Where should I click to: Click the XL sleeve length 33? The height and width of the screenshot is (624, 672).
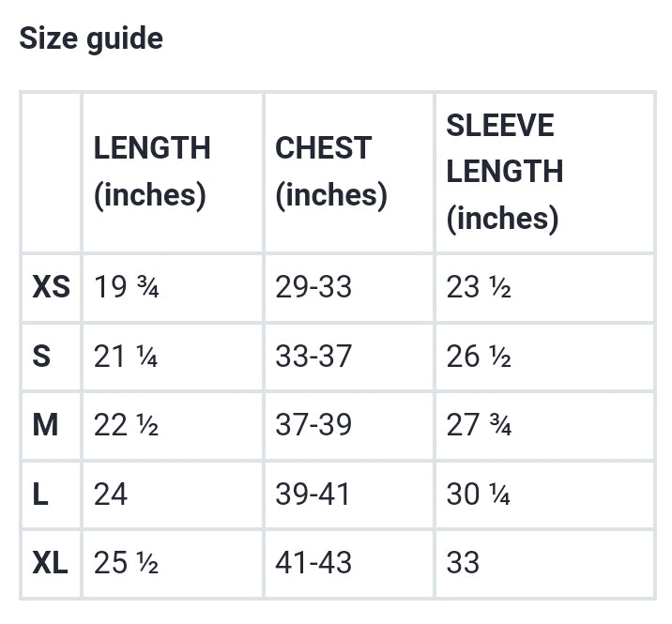[463, 563]
